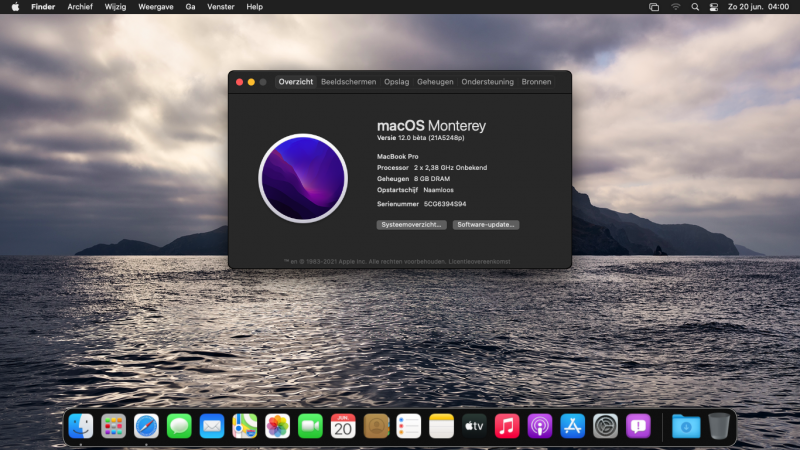Launch the Music app from dock

click(x=507, y=426)
